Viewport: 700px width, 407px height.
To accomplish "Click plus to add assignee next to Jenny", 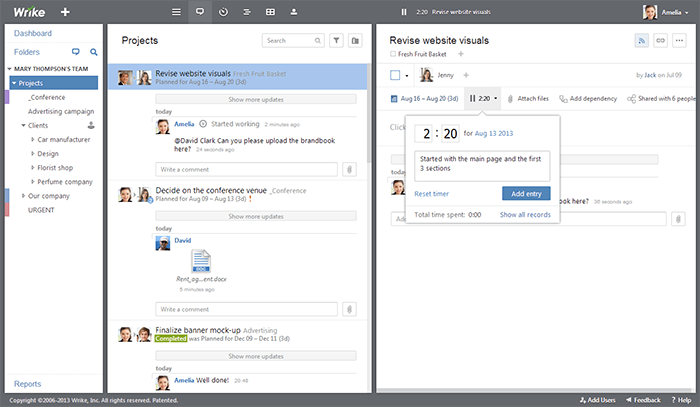I will [x=466, y=75].
